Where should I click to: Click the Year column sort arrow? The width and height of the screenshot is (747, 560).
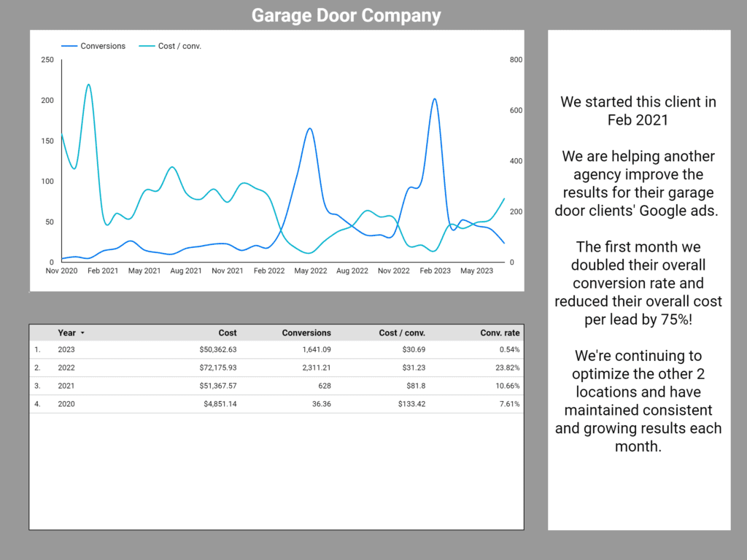(x=82, y=333)
